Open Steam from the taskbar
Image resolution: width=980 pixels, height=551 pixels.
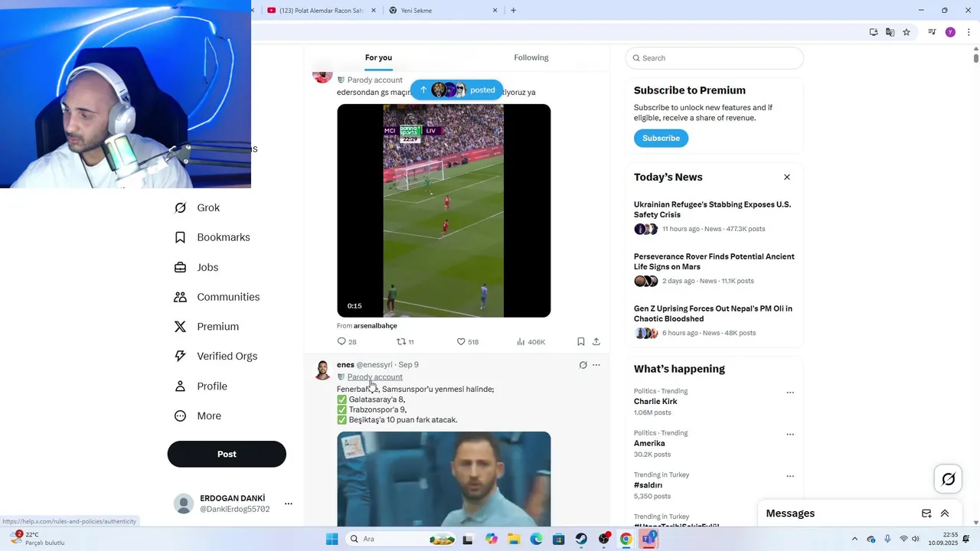[x=581, y=539]
